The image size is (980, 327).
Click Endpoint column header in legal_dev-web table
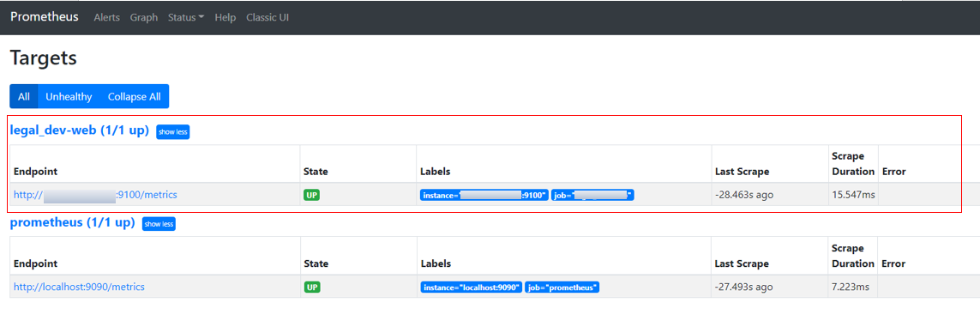click(36, 172)
